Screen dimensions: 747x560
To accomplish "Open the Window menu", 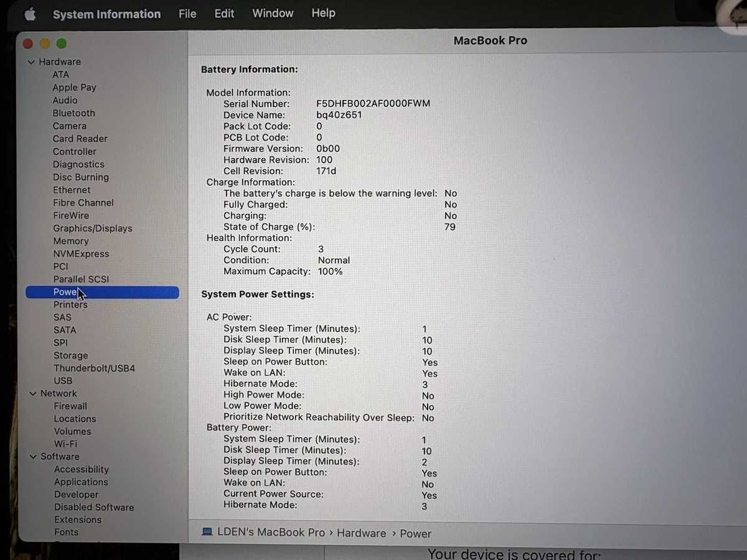I will tap(273, 13).
